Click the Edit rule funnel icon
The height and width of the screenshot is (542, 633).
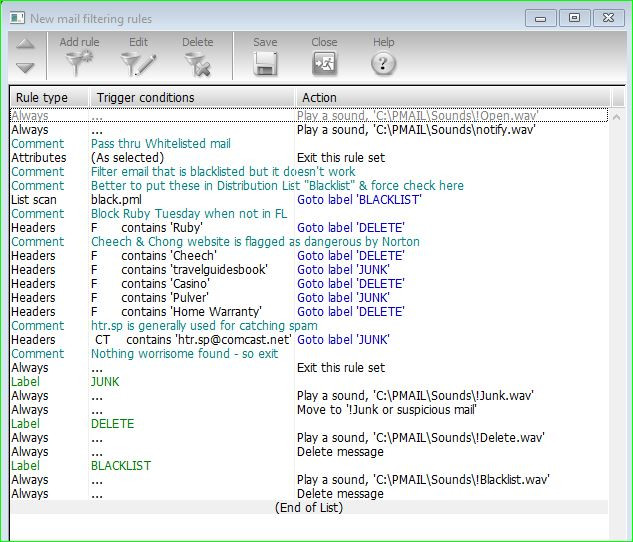138,64
